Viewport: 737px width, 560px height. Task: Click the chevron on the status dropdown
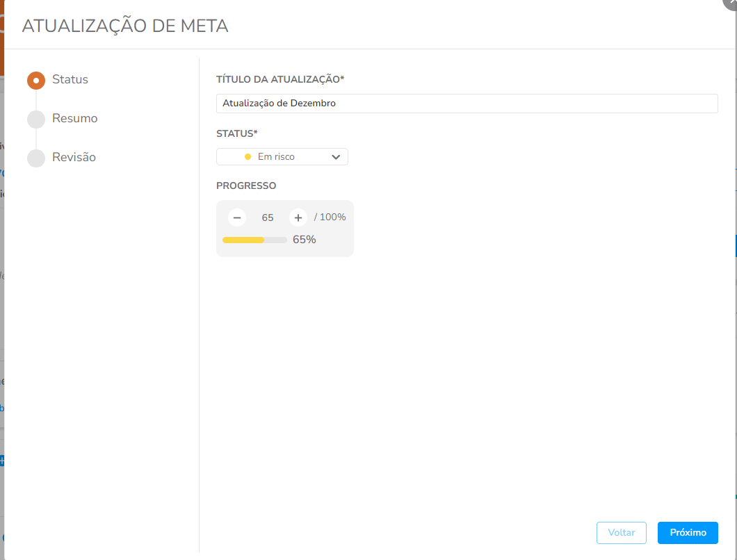click(x=336, y=157)
